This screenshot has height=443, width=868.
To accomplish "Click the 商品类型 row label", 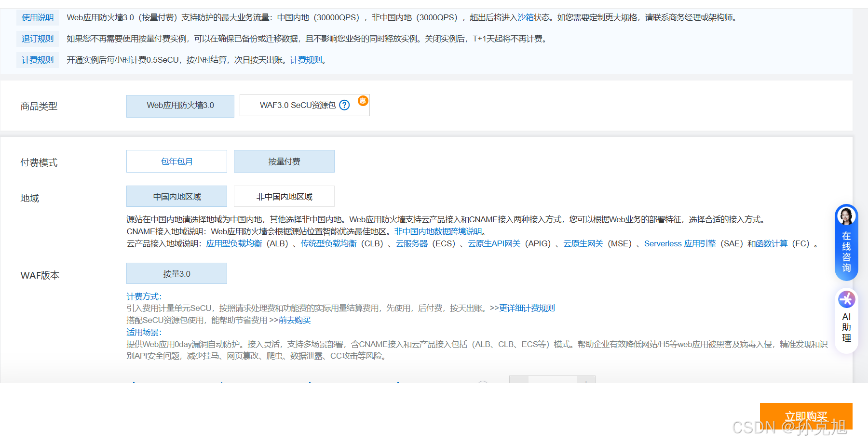I will coord(39,106).
